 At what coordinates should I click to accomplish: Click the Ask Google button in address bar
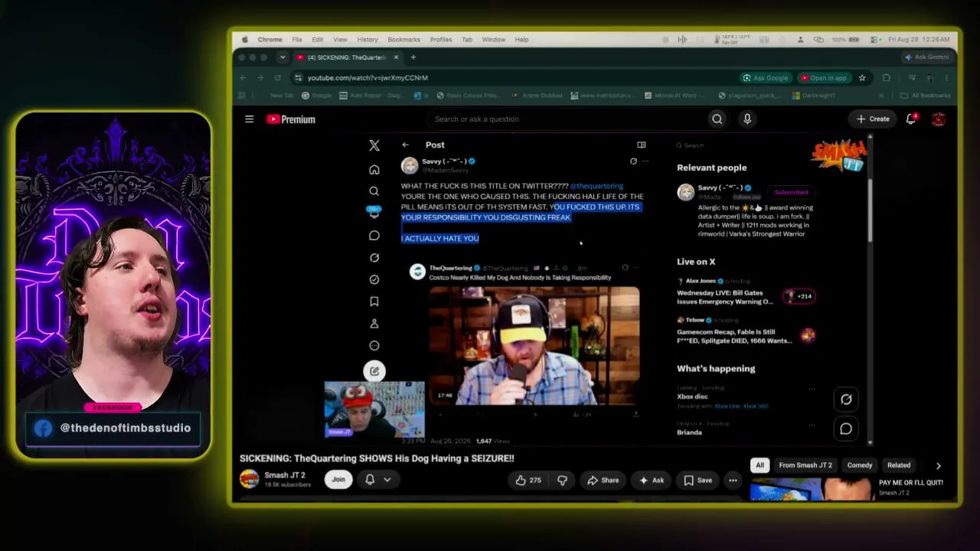tap(765, 77)
